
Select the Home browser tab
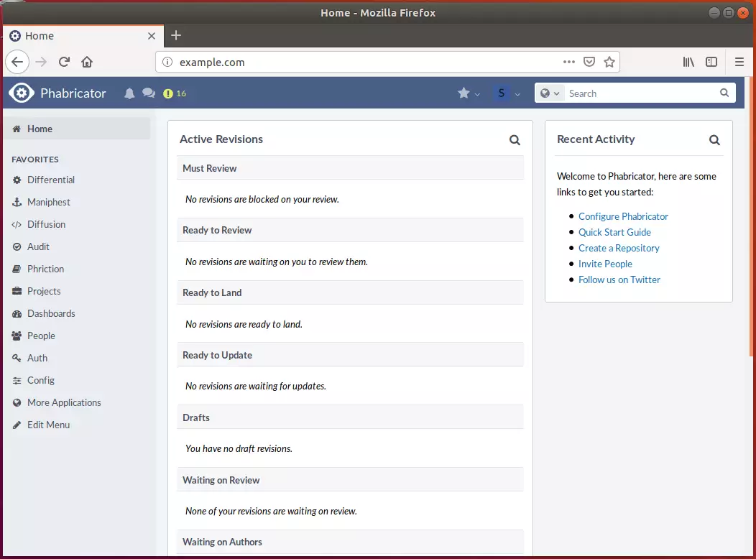point(83,36)
